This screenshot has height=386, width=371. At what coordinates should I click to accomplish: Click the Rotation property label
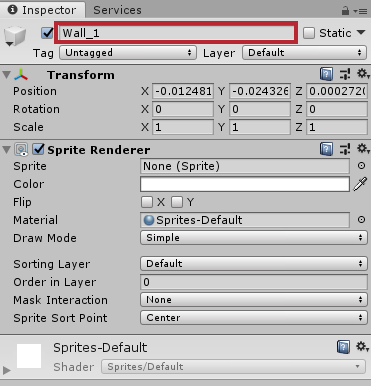tap(36, 109)
